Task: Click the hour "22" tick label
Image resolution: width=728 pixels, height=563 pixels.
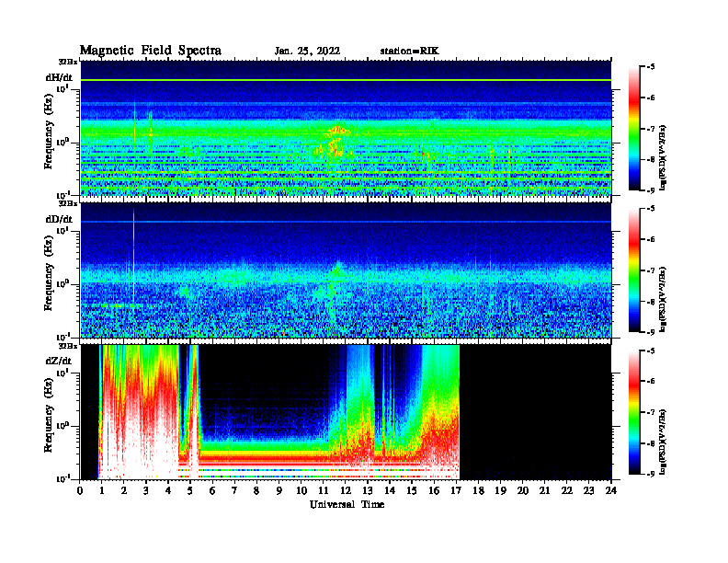Action: (x=566, y=491)
